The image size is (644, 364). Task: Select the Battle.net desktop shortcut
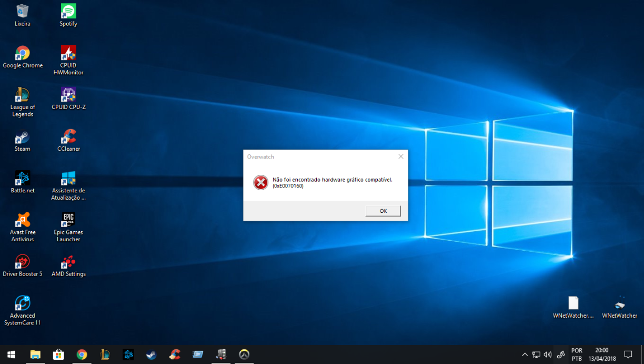[x=23, y=182]
